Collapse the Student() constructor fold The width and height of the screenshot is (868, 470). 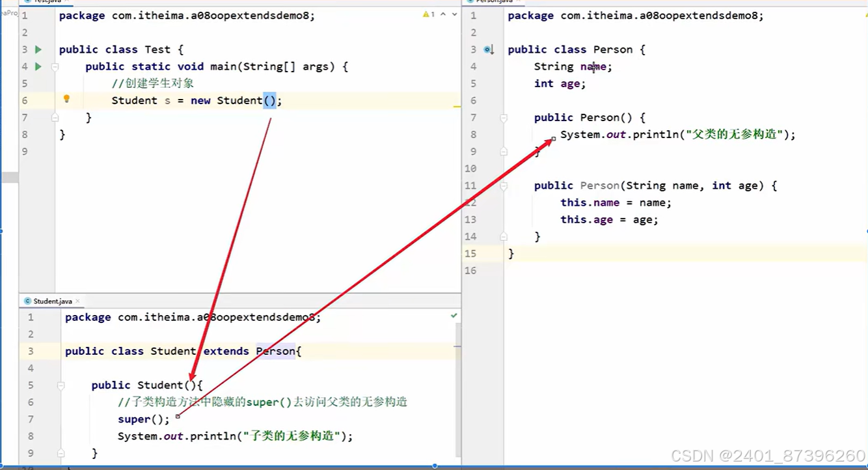pos(61,385)
